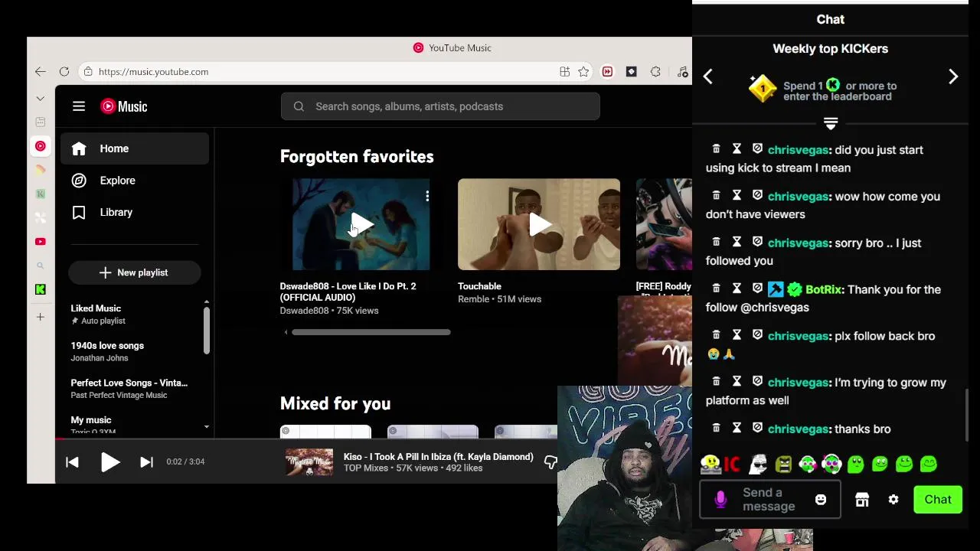Screen dimensions: 980x551
Task: Skip to previous track in player bar
Action: point(72,461)
